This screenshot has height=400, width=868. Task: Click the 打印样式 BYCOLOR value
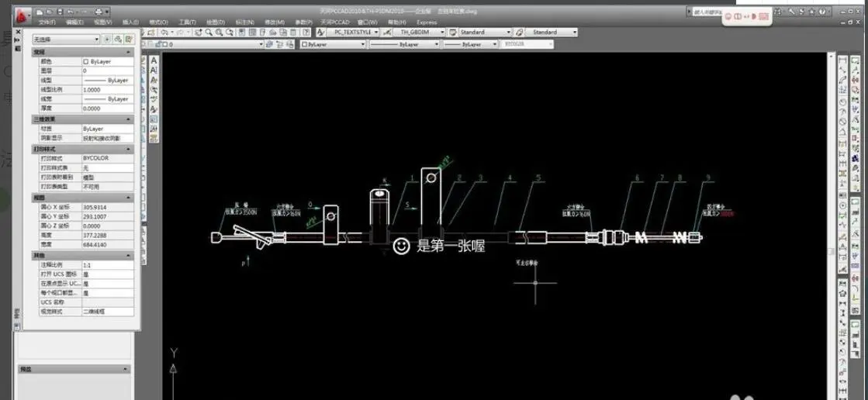tap(108, 158)
